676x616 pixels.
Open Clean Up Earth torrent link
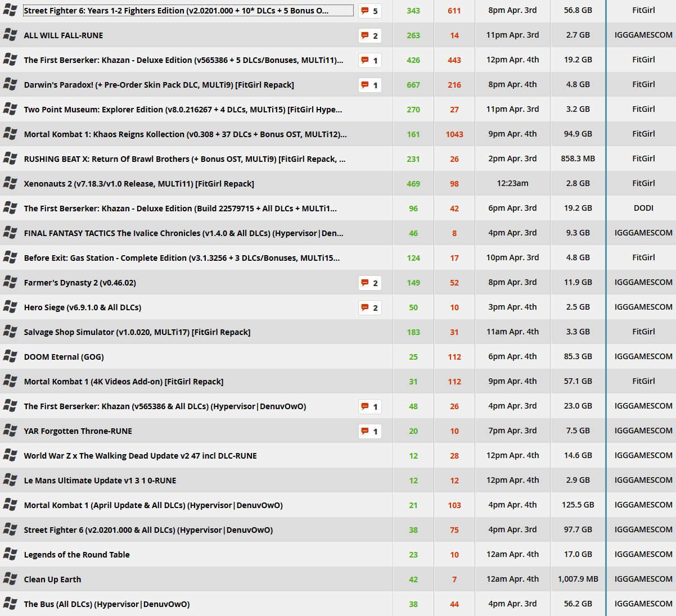52,579
